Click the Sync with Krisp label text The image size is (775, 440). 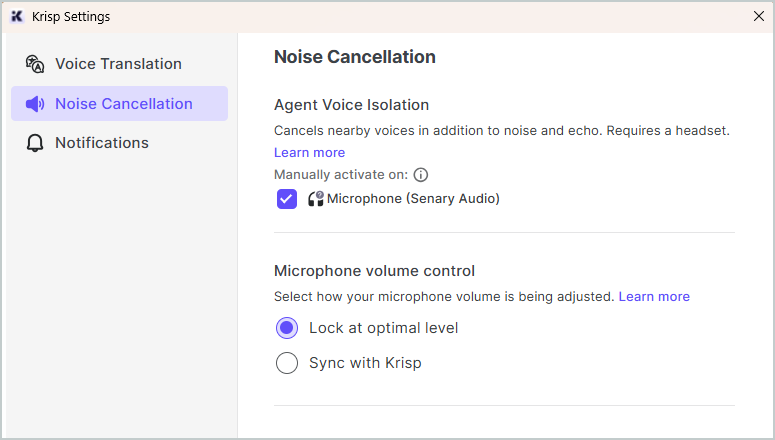[365, 363]
